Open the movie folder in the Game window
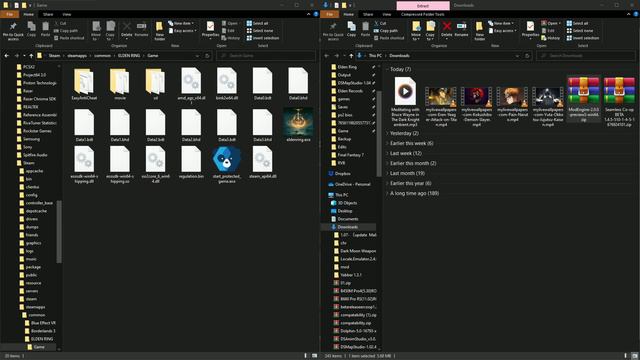This screenshot has width=640, height=360. tap(120, 84)
